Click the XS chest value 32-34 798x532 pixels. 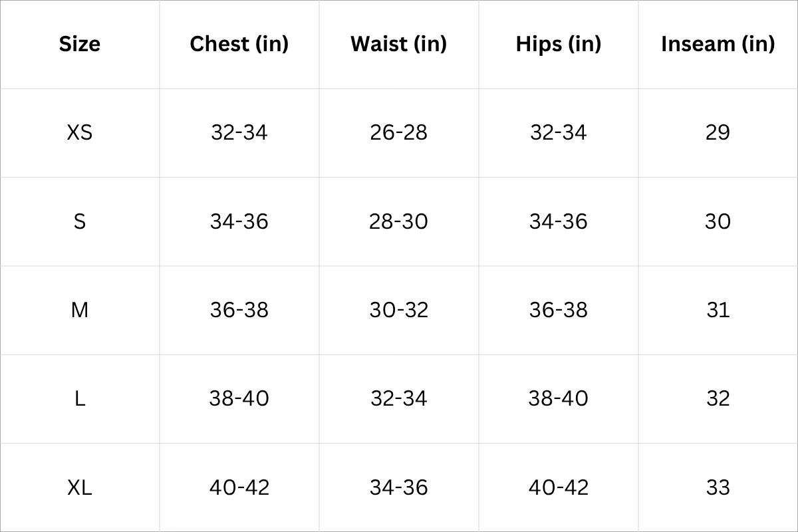(239, 132)
